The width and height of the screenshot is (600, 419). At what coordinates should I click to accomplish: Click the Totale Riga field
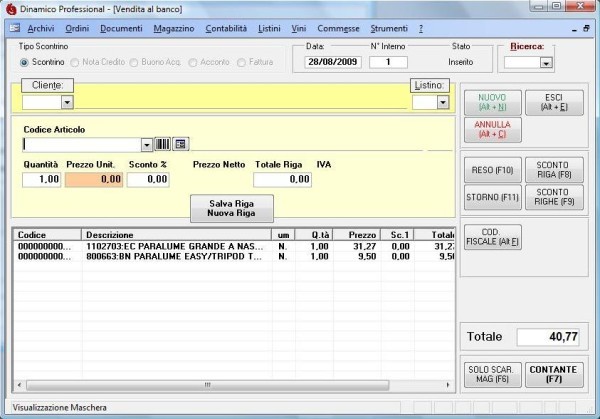click(282, 179)
